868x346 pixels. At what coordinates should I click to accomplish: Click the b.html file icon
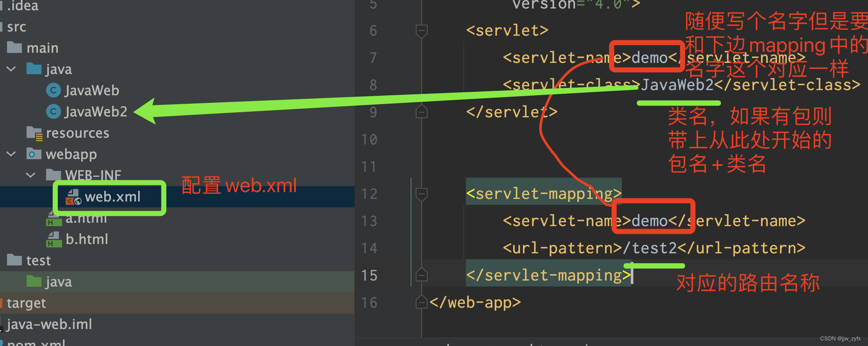click(54, 239)
